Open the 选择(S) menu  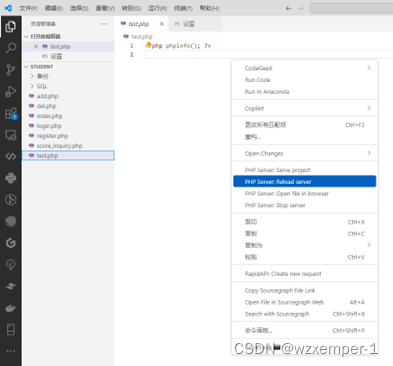pyautogui.click(x=79, y=8)
